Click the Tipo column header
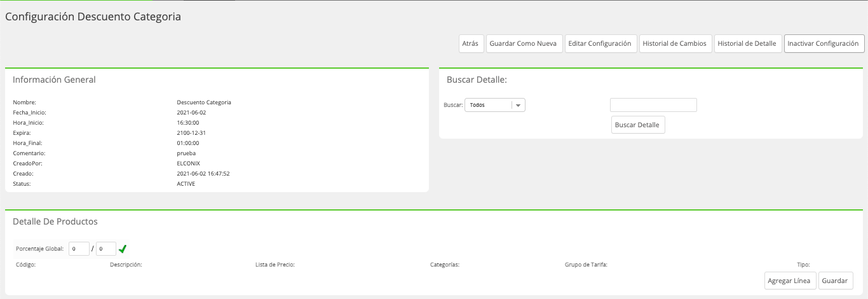This screenshot has height=299, width=868. (803, 264)
